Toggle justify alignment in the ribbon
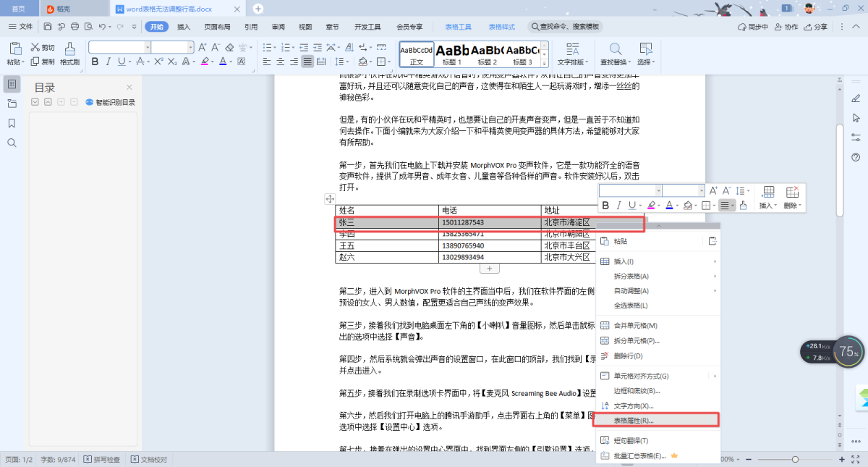The width and height of the screenshot is (868, 467). tap(308, 62)
